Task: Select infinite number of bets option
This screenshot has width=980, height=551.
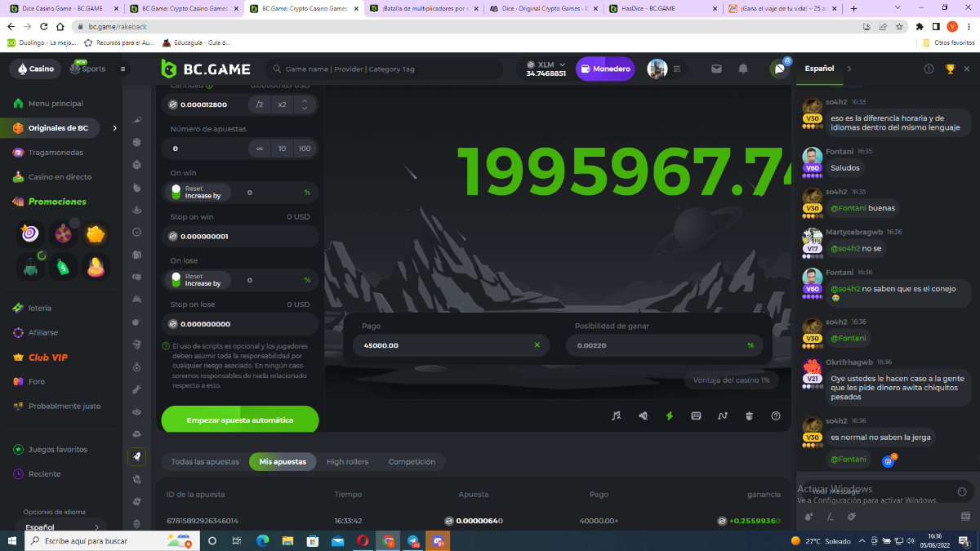Action: coord(259,149)
